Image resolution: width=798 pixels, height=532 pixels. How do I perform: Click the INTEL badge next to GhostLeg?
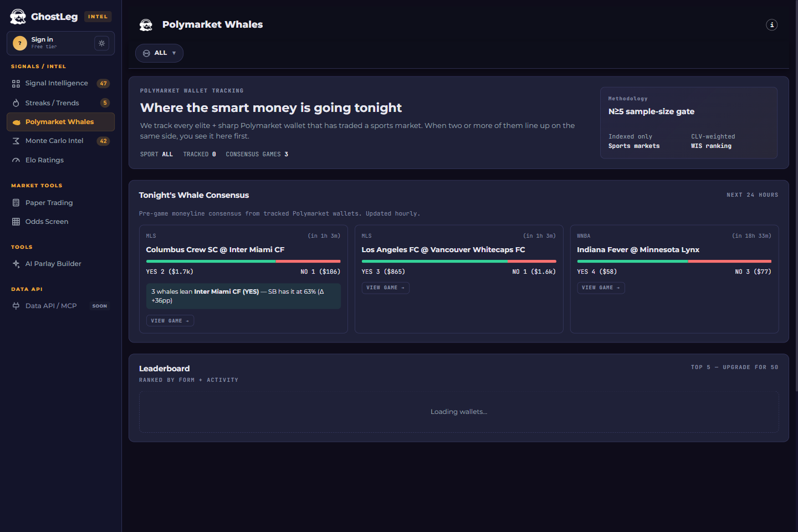98,17
